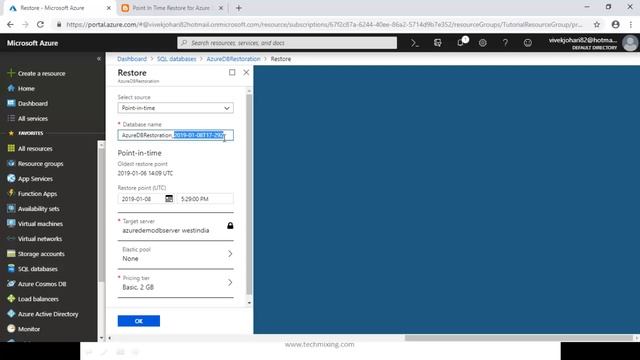Viewport: 640px width, 360px height.
Task: Click Microsoft Azure portal logo text
Action: click(x=32, y=43)
